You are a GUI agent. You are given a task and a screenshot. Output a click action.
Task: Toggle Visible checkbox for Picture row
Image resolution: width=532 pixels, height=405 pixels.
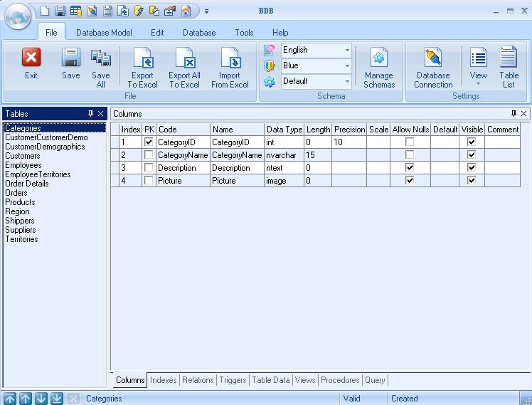[x=472, y=181]
